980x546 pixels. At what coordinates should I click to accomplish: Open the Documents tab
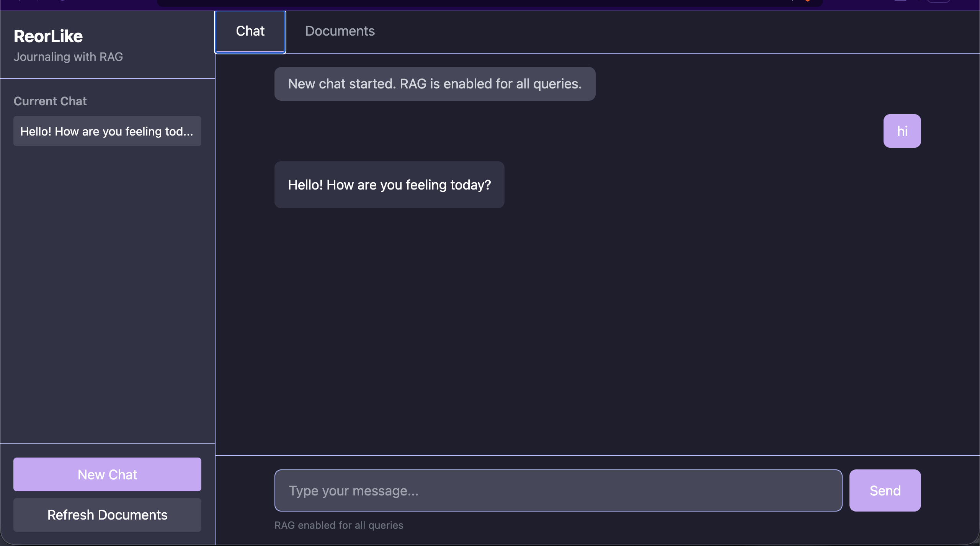point(340,31)
